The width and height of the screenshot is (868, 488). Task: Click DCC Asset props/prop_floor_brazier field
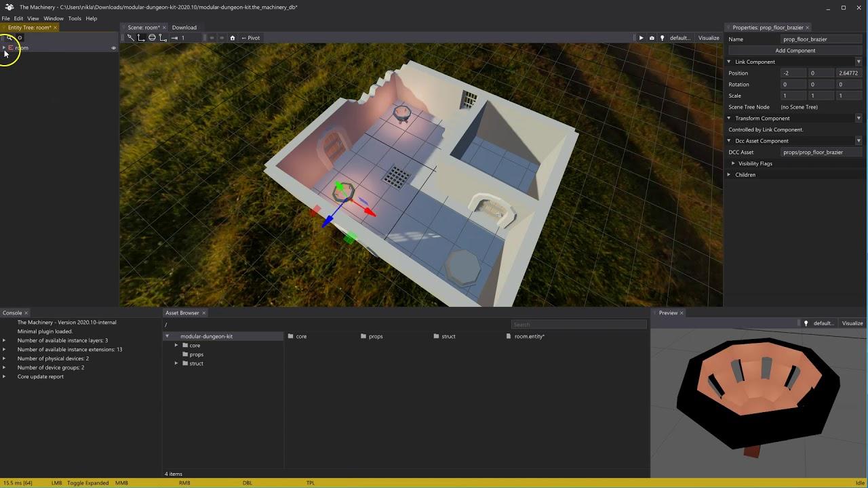(x=821, y=152)
